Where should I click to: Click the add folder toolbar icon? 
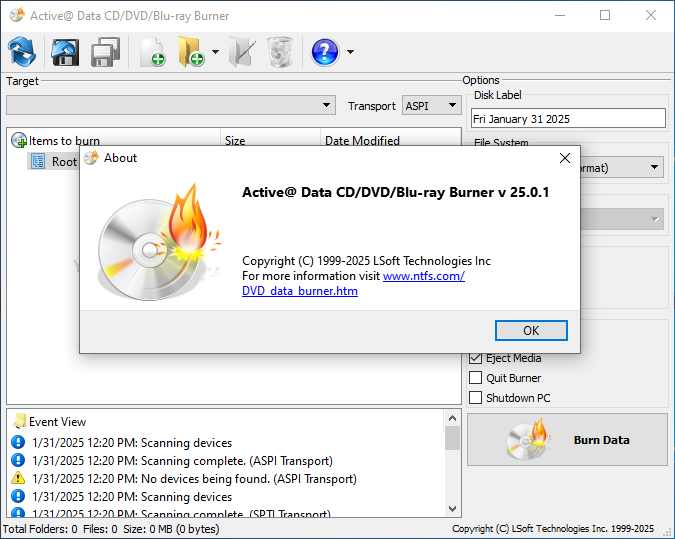191,52
